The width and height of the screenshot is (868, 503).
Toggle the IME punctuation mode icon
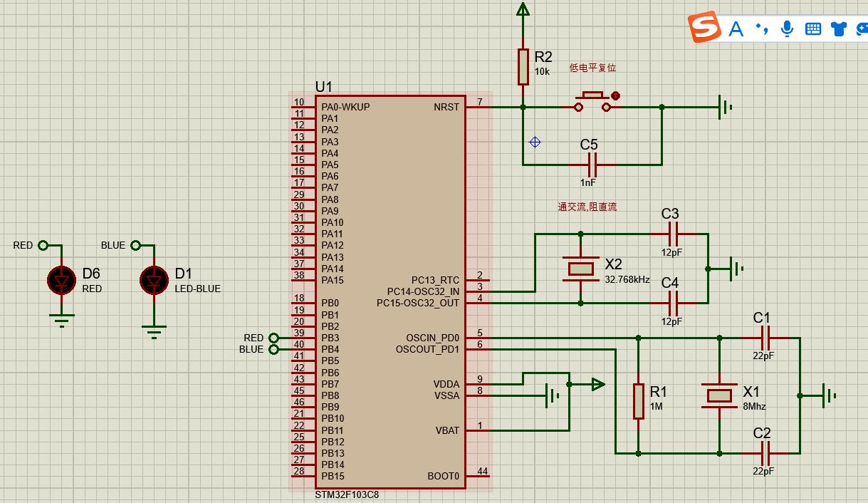[x=762, y=28]
